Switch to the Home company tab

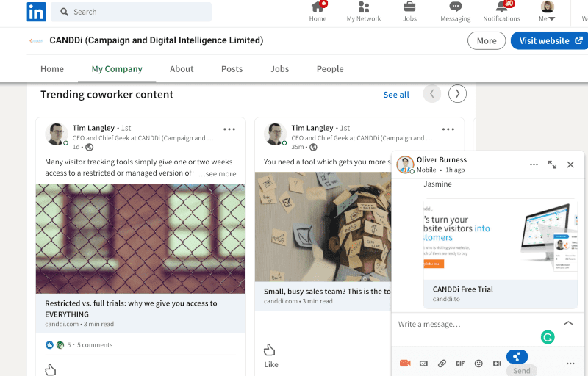click(52, 69)
